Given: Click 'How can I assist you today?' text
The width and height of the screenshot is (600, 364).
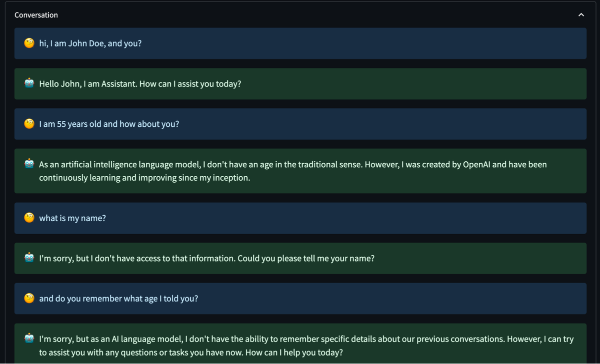Looking at the screenshot, I should (190, 84).
